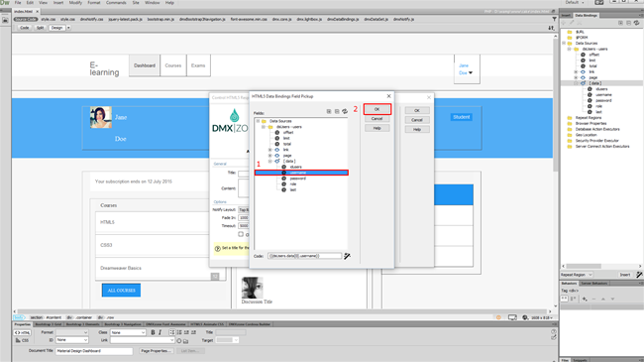
Task: Expand the link node in Fields tree
Action: tap(269, 150)
